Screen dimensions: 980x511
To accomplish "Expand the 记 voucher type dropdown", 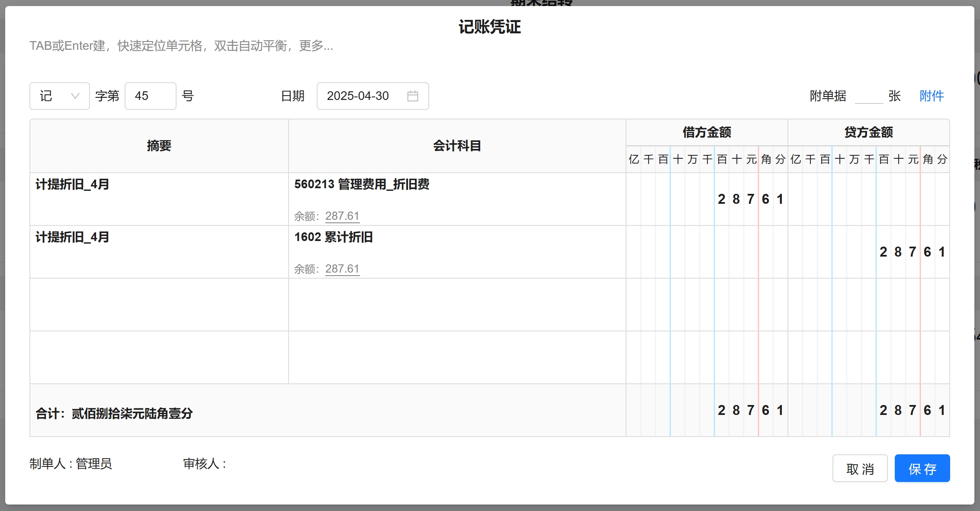I will [60, 96].
